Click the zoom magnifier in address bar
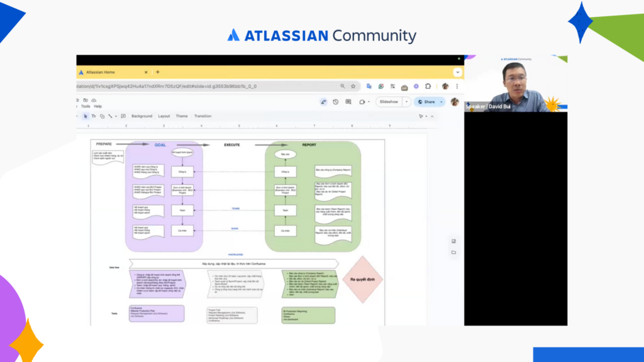The width and height of the screenshot is (644, 362). [343, 86]
